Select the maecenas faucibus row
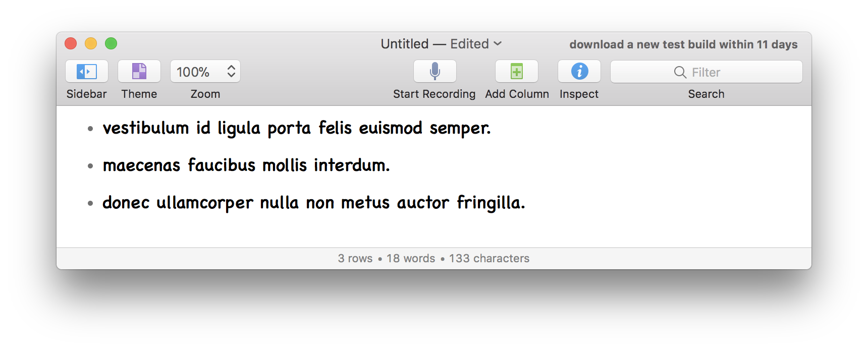The width and height of the screenshot is (868, 350). pyautogui.click(x=246, y=165)
